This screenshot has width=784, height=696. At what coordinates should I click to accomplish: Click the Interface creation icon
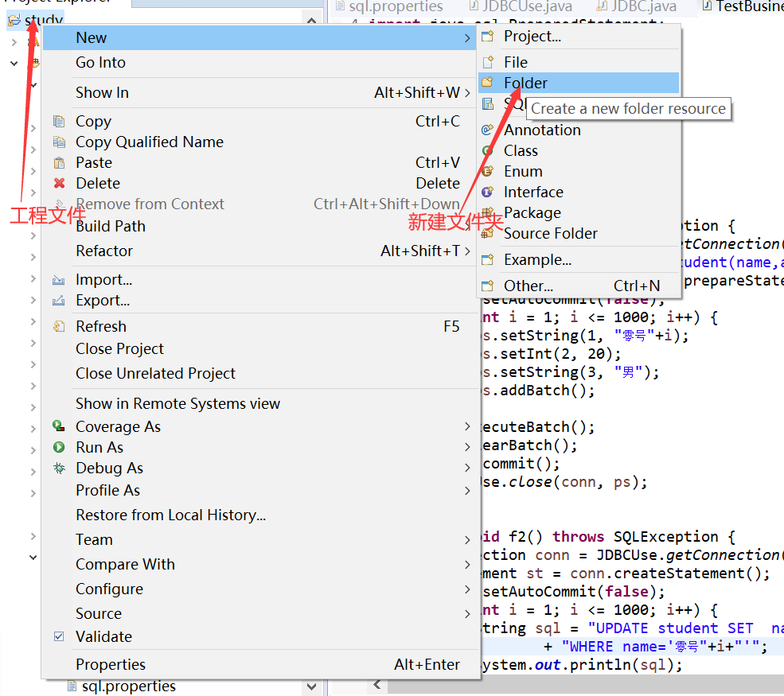[x=487, y=191]
